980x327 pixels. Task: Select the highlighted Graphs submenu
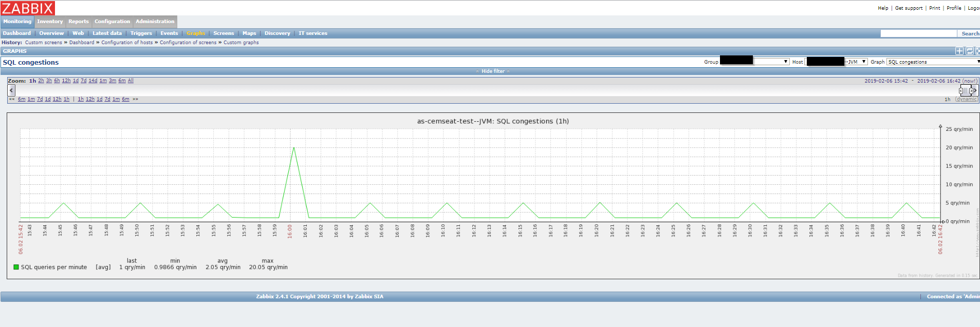[x=196, y=33]
